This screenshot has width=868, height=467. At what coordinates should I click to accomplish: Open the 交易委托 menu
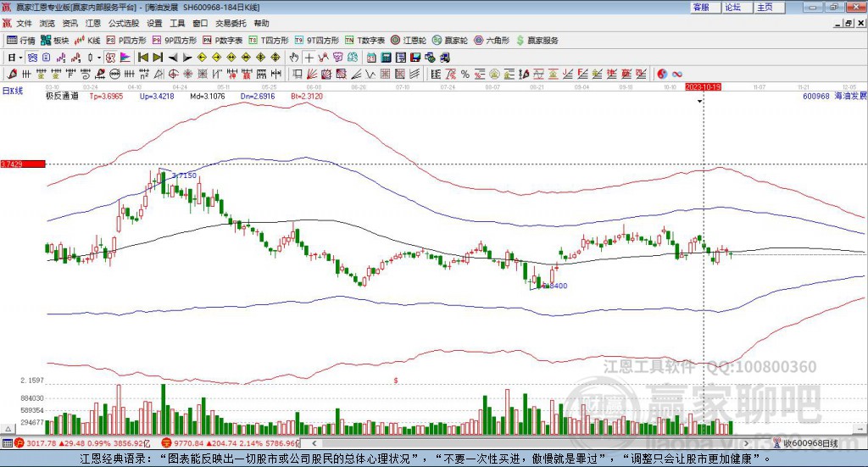tap(231, 23)
